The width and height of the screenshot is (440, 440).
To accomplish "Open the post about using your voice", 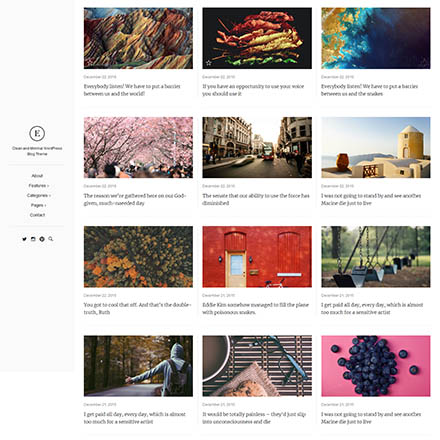I will 253,90.
